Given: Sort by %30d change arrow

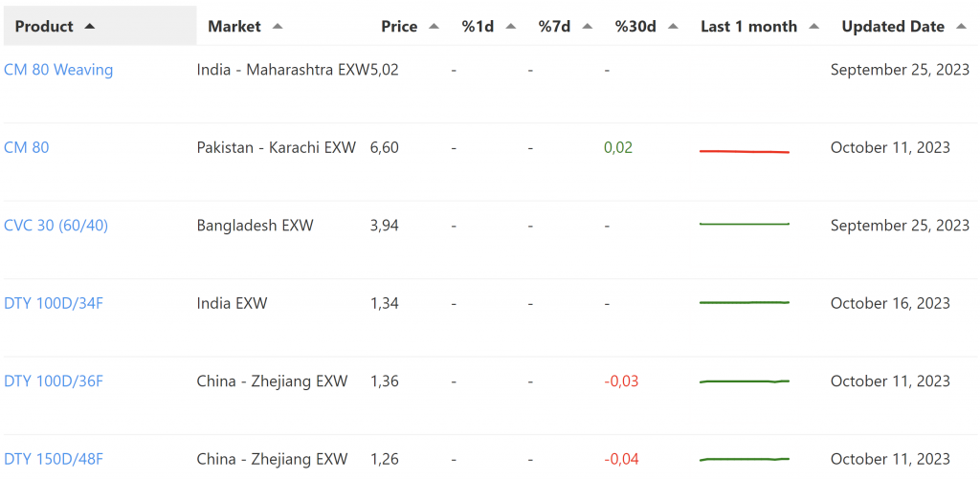Looking at the screenshot, I should pyautogui.click(x=673, y=27).
